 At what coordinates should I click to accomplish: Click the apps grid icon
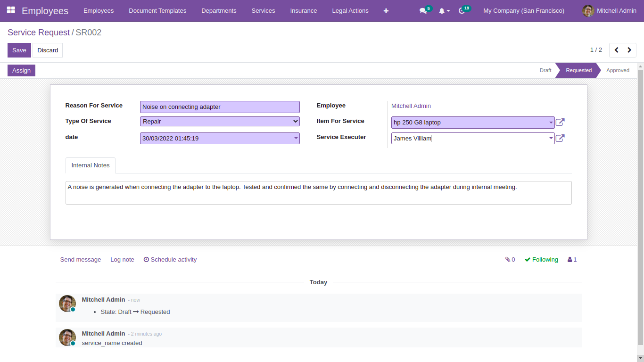10,10
